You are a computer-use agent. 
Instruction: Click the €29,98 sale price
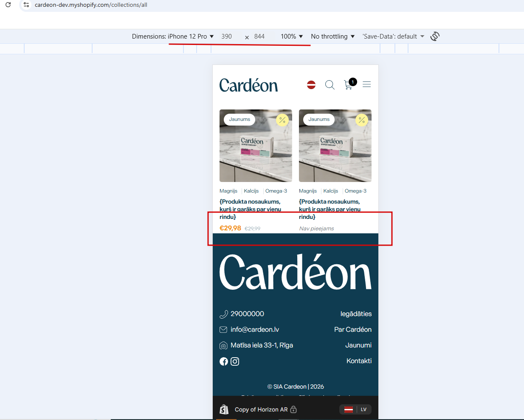coord(230,228)
